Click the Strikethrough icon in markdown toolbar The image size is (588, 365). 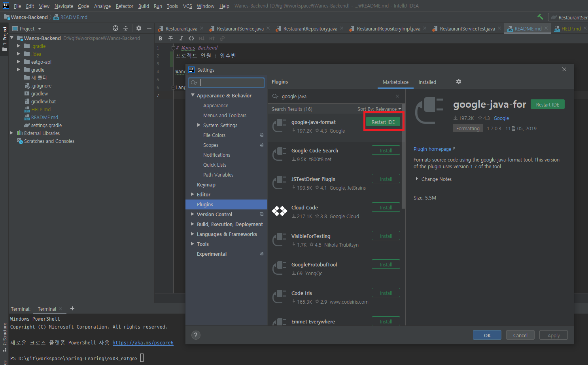[x=171, y=38]
